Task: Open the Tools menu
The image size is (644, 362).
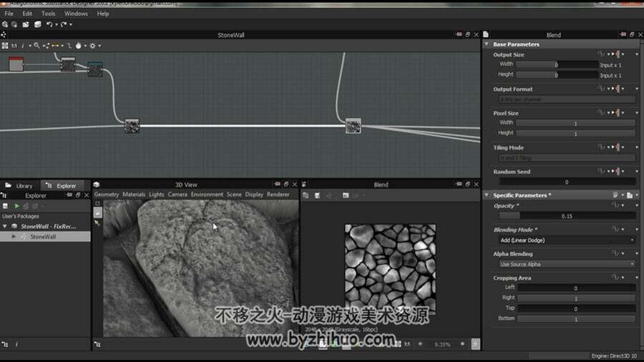Action: (x=48, y=14)
